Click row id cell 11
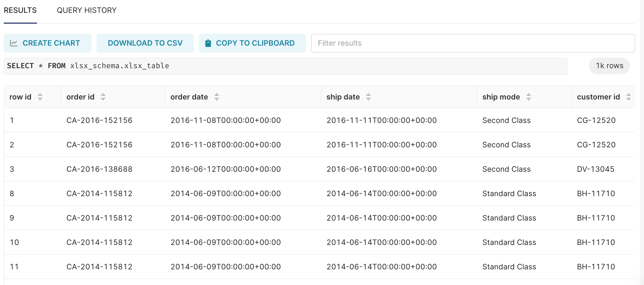Screen dimensions: 644x285 (x=14, y=267)
